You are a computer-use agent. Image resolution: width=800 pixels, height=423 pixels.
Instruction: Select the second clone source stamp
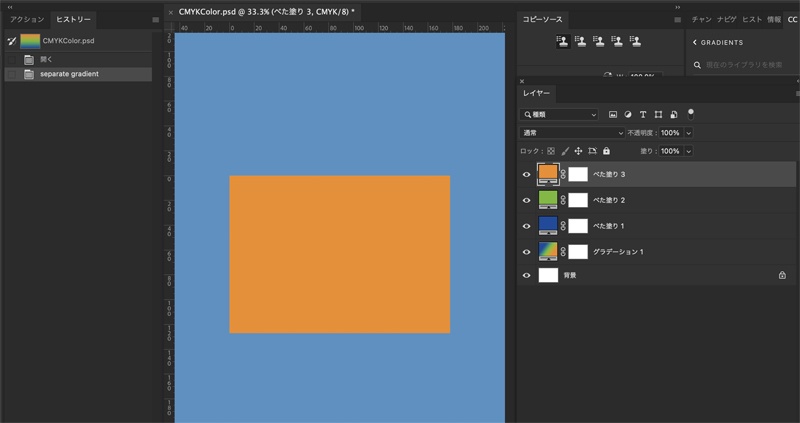pos(581,41)
